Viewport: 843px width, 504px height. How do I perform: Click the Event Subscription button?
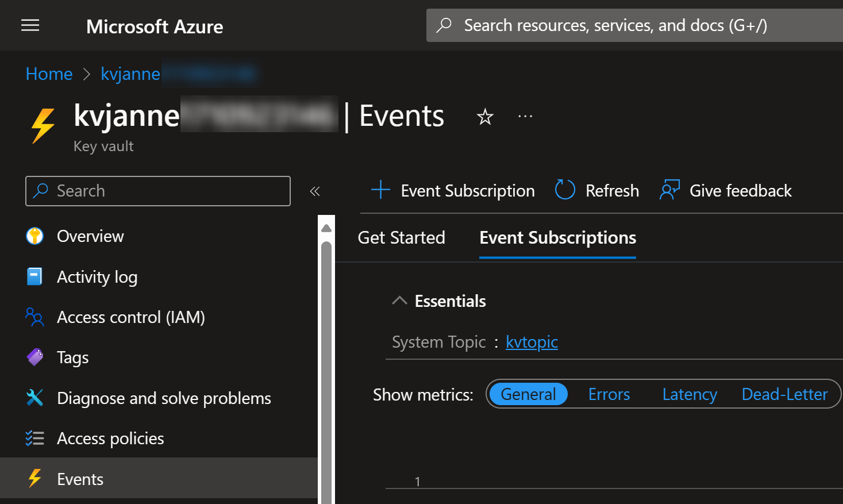coord(453,190)
